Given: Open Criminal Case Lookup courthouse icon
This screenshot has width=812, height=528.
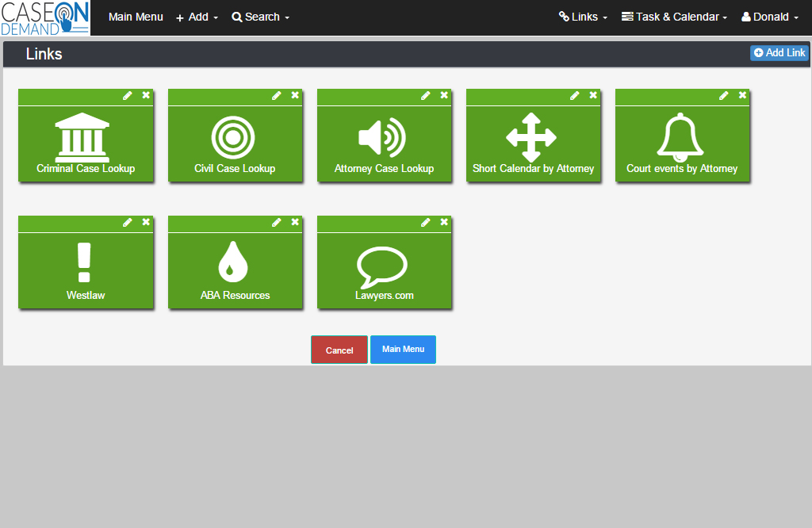Looking at the screenshot, I should [82, 137].
